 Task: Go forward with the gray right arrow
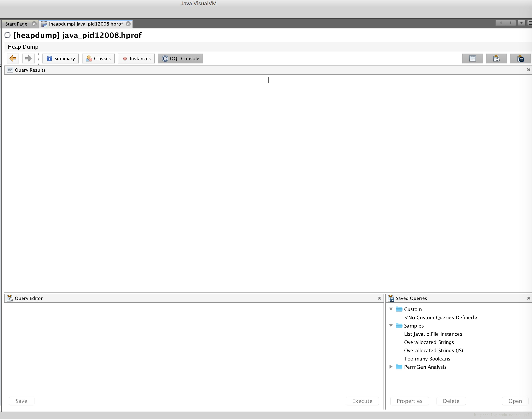tap(28, 58)
